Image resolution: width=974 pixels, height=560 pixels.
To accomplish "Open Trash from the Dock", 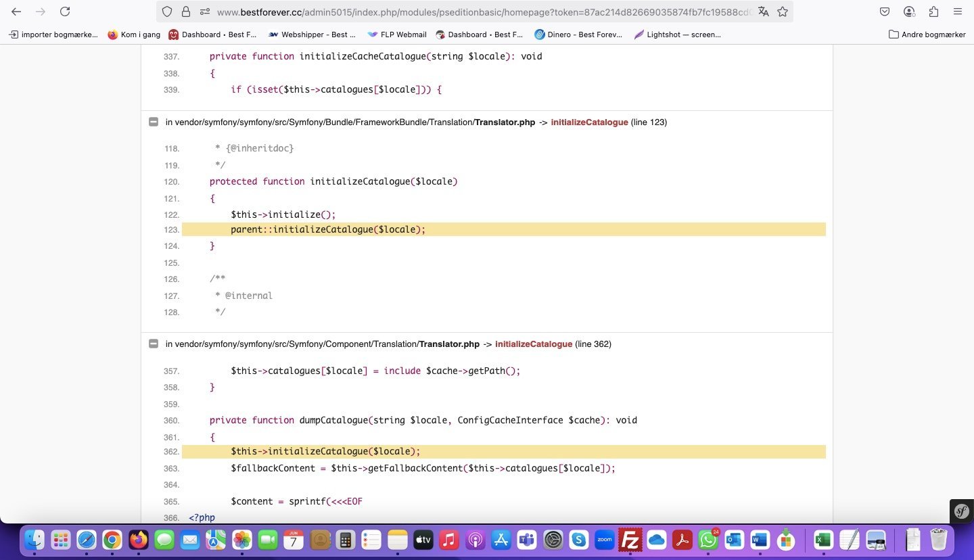I will pos(939,540).
